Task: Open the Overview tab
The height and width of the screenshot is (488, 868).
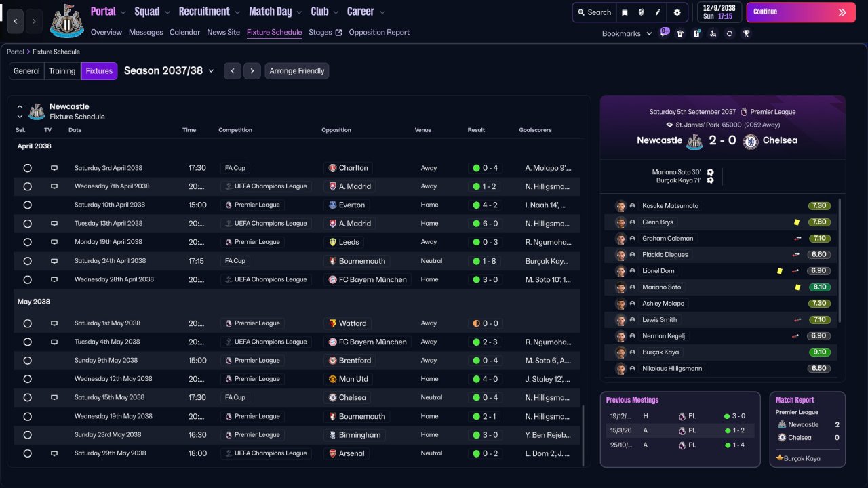Action: 106,32
